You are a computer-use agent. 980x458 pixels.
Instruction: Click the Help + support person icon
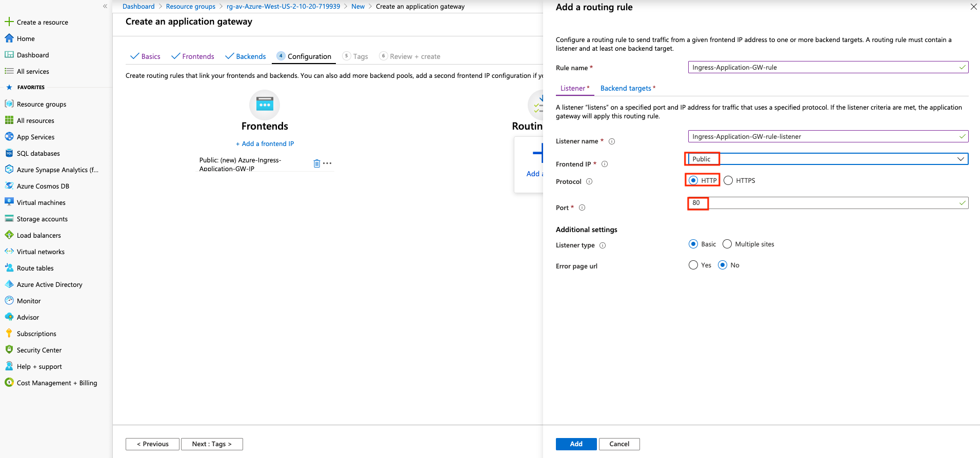pos(9,366)
